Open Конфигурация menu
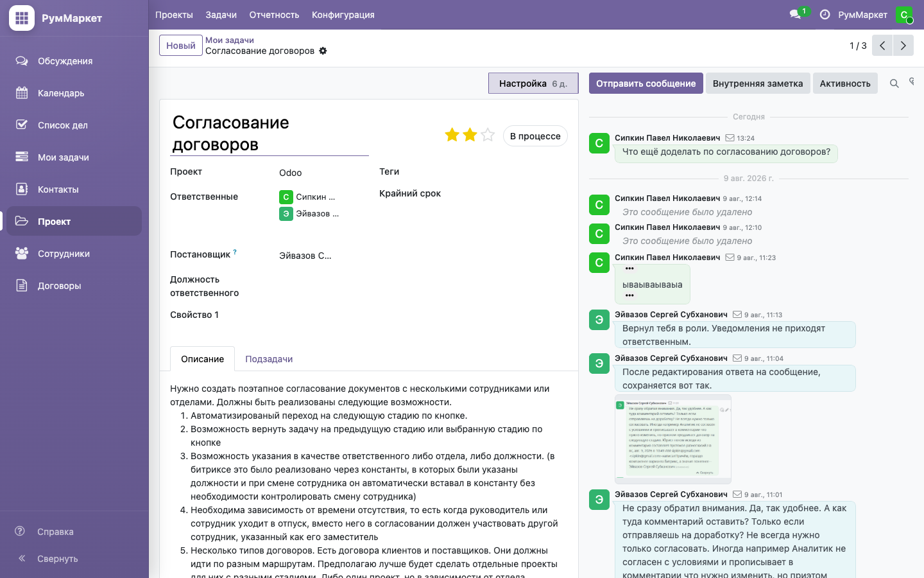Screen dimensions: 924x578 (x=343, y=15)
